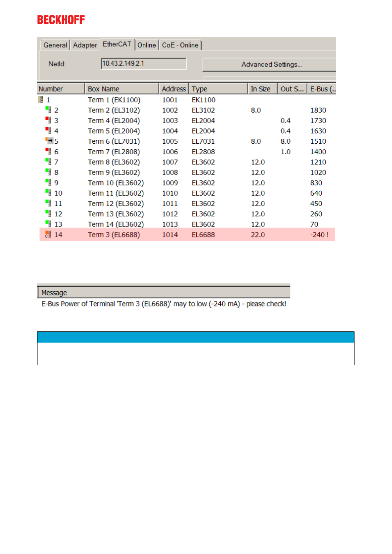392x554 pixels.
Task: Click the green terminal icon for Term 9 (EL3602)
Action: click(x=48, y=172)
